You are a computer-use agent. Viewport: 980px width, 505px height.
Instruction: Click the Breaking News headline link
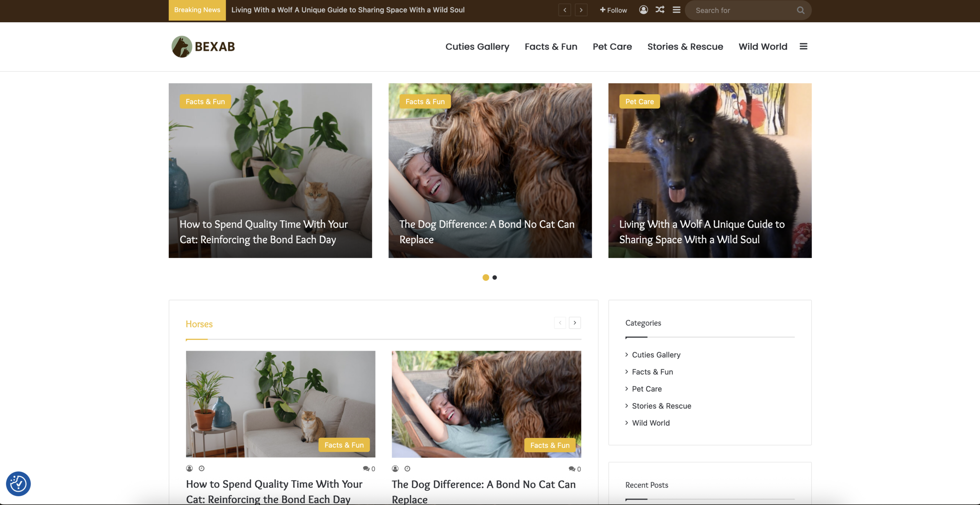click(x=348, y=10)
